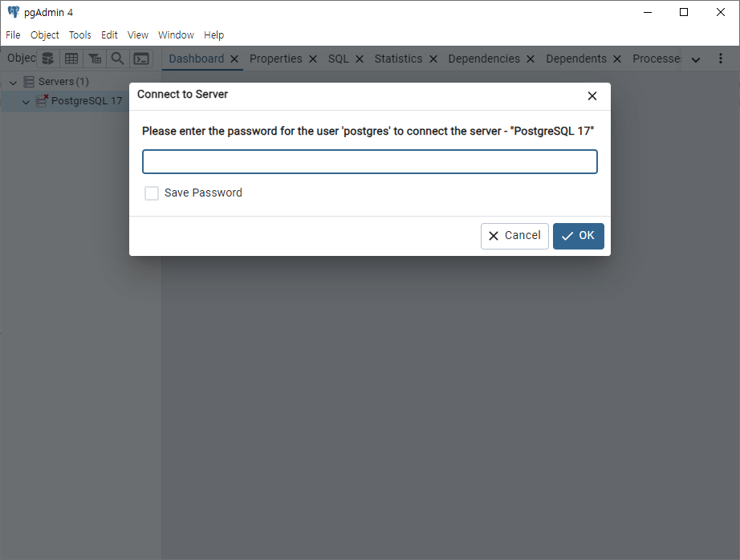The image size is (740, 560).
Task: Open the Edit menu
Action: click(109, 35)
